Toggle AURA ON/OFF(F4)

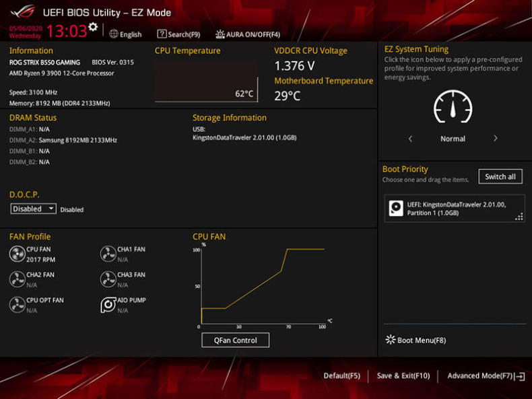coord(248,34)
